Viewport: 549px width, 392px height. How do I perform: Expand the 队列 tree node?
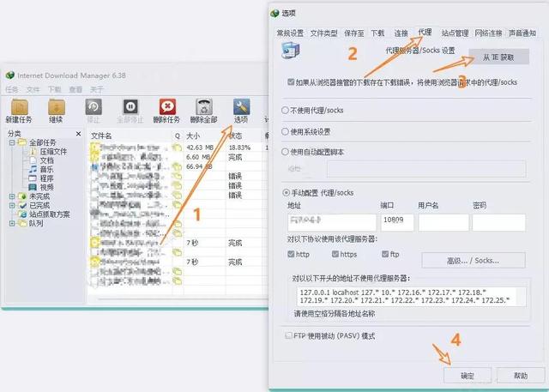[x=12, y=223]
